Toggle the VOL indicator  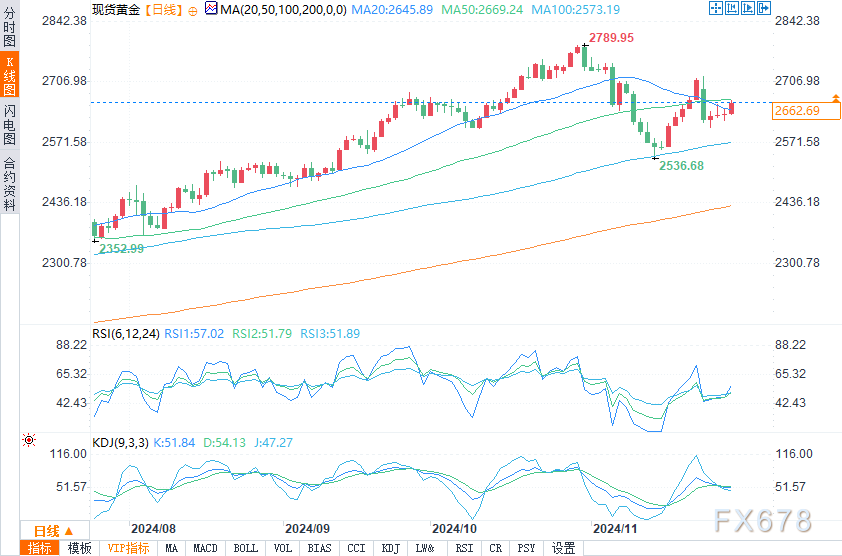[283, 548]
